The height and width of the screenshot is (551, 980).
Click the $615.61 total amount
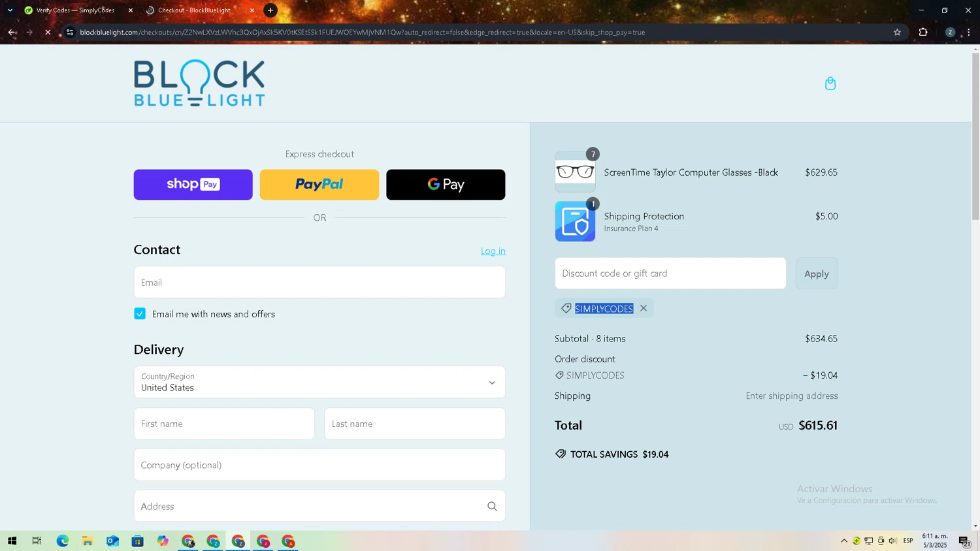click(x=818, y=425)
